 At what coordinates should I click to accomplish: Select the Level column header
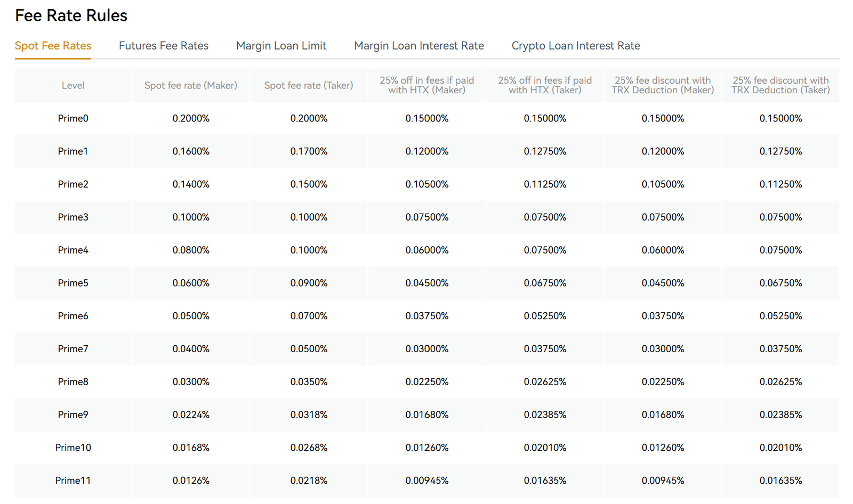pos(73,85)
